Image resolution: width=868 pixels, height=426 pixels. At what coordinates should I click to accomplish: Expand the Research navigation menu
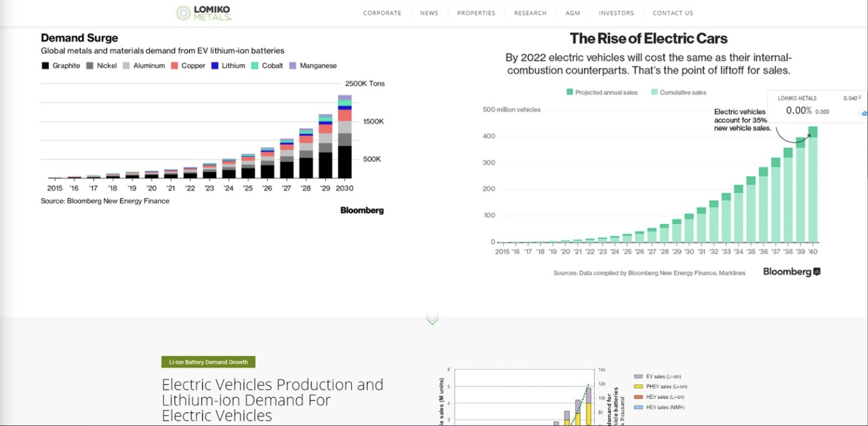[530, 13]
